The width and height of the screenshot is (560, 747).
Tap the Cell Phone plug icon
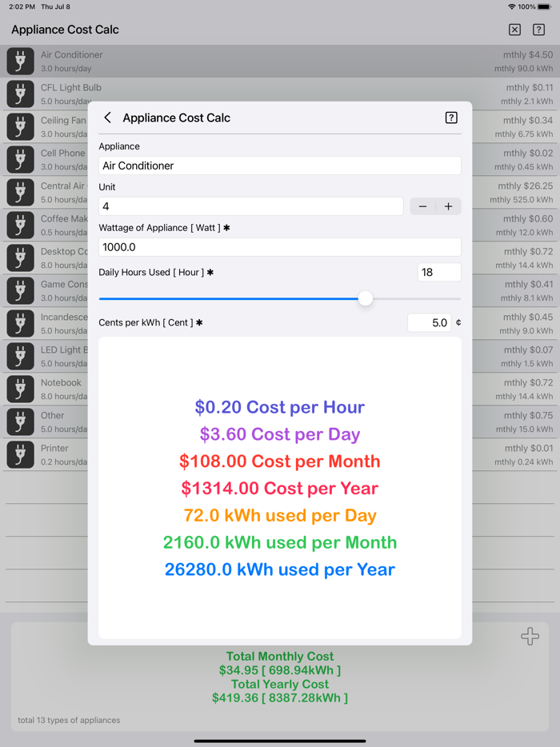(x=20, y=159)
